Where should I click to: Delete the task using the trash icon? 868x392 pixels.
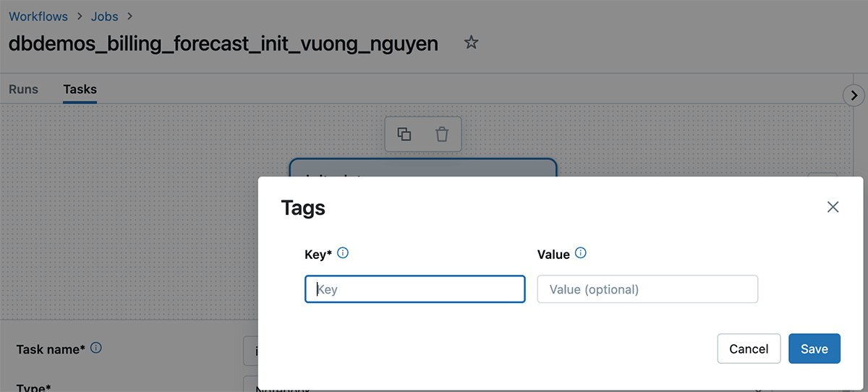[442, 134]
